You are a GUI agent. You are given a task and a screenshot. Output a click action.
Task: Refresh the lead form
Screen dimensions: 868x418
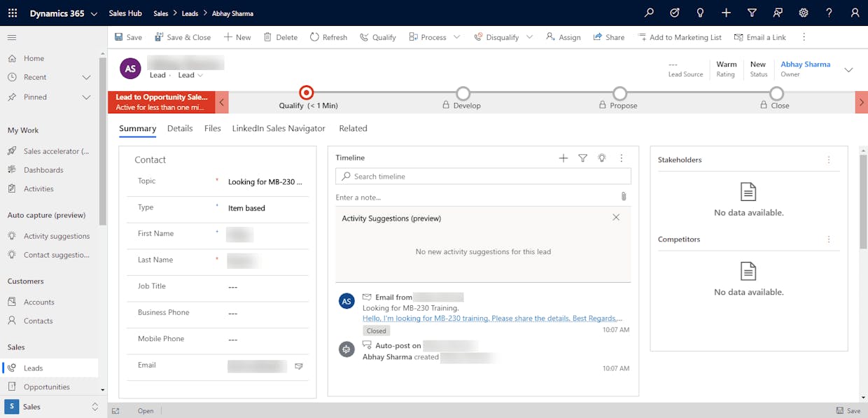(328, 37)
